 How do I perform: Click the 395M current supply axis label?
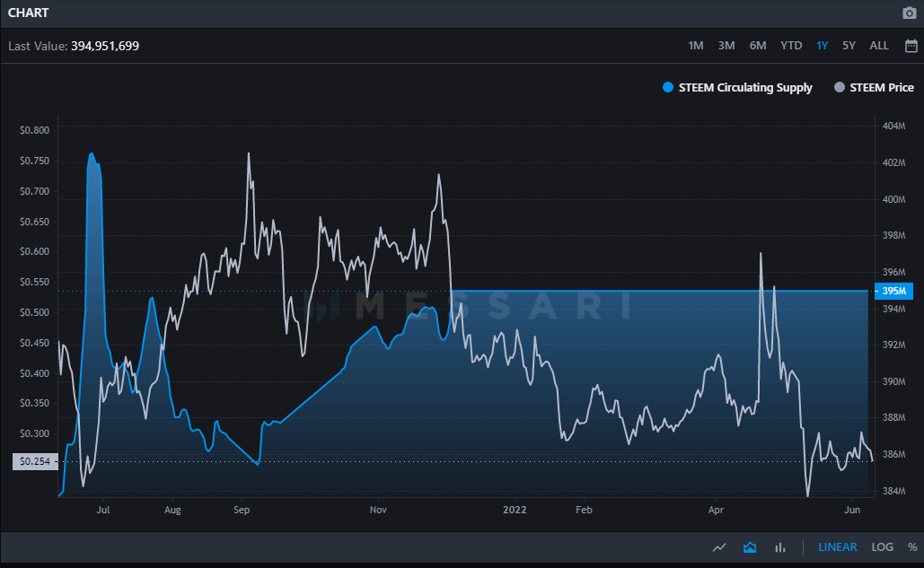tap(894, 291)
